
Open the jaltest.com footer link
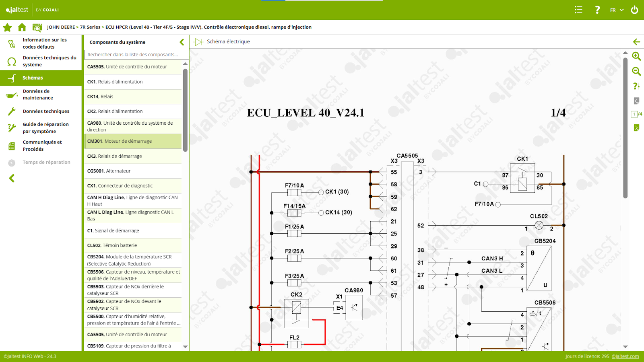pos(625,356)
